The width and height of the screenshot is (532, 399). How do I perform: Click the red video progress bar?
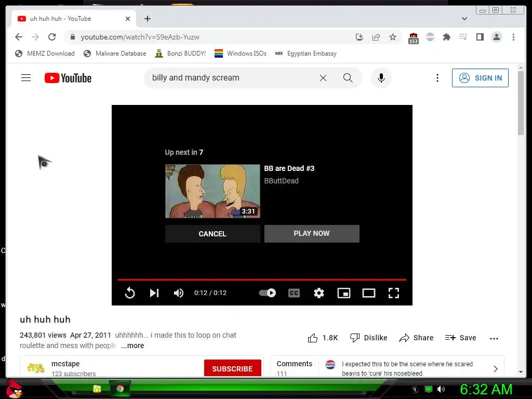[262, 280]
